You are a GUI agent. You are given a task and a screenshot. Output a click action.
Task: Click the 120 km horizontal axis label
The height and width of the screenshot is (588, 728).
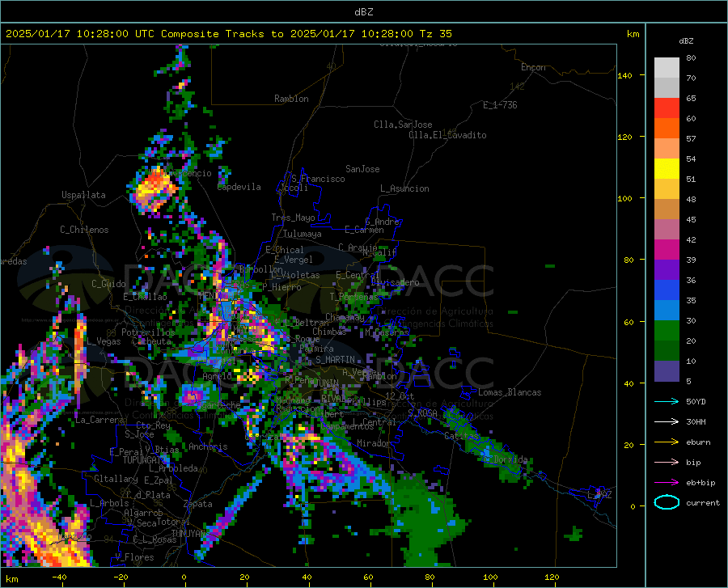(552, 577)
